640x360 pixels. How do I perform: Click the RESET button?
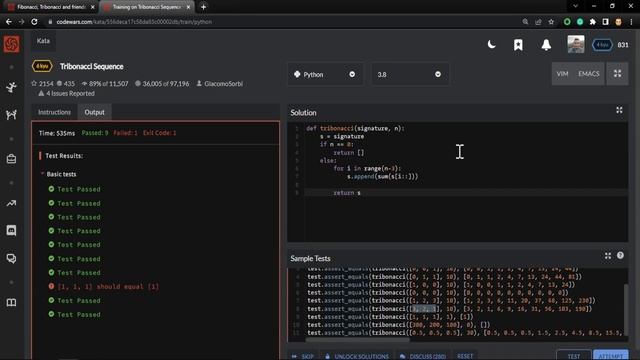coord(465,356)
